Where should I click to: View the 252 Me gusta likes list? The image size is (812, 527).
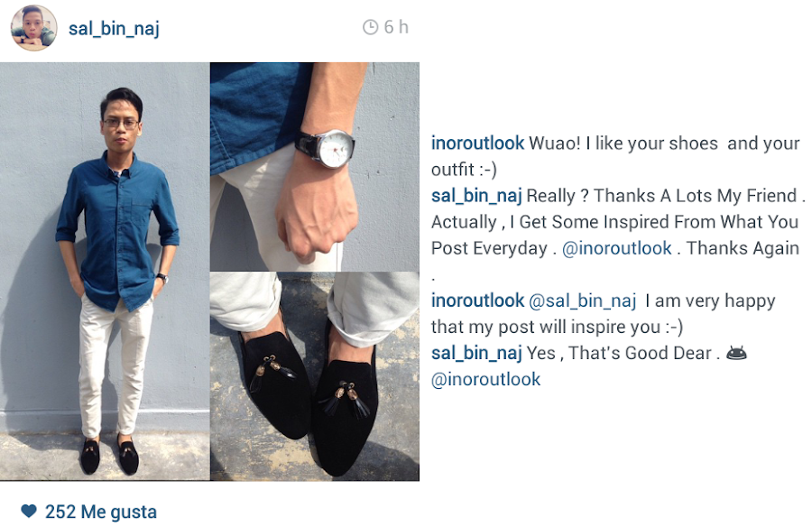pos(101,512)
